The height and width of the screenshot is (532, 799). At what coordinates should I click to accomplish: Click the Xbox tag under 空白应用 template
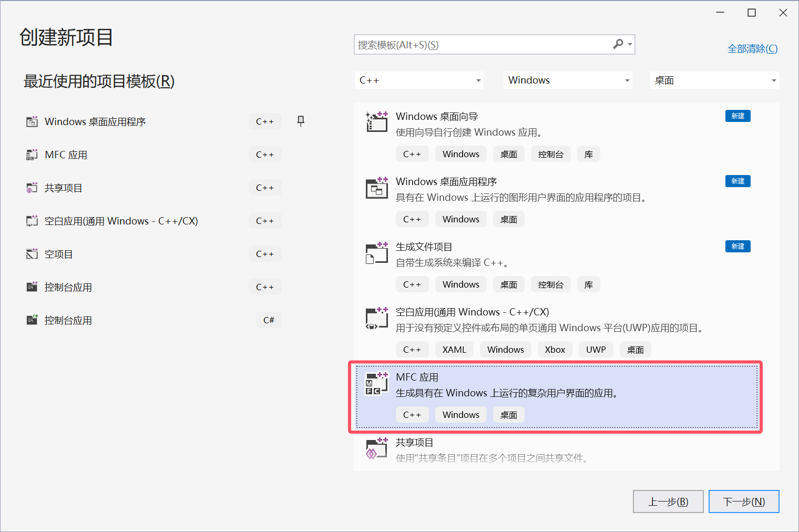[x=555, y=350]
